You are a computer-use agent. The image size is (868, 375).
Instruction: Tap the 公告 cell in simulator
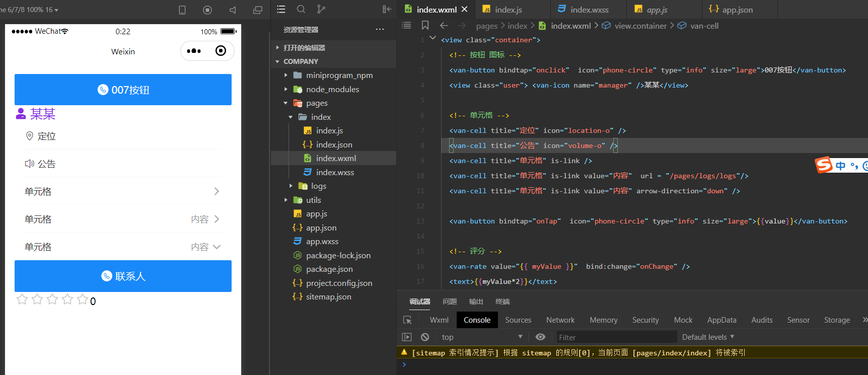click(123, 164)
